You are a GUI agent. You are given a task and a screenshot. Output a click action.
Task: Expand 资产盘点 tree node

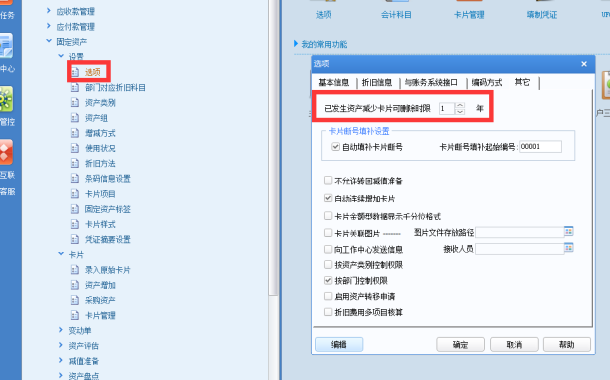tap(61, 375)
